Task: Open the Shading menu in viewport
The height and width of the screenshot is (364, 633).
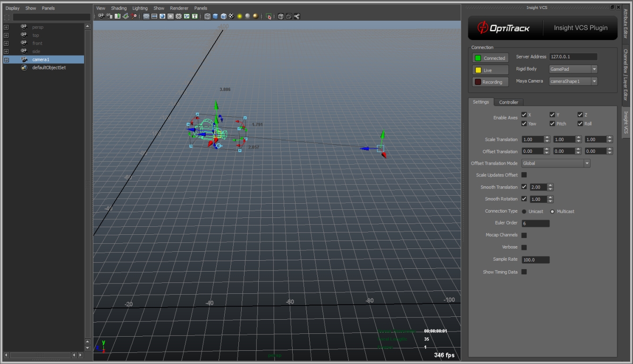Action: pyautogui.click(x=118, y=8)
